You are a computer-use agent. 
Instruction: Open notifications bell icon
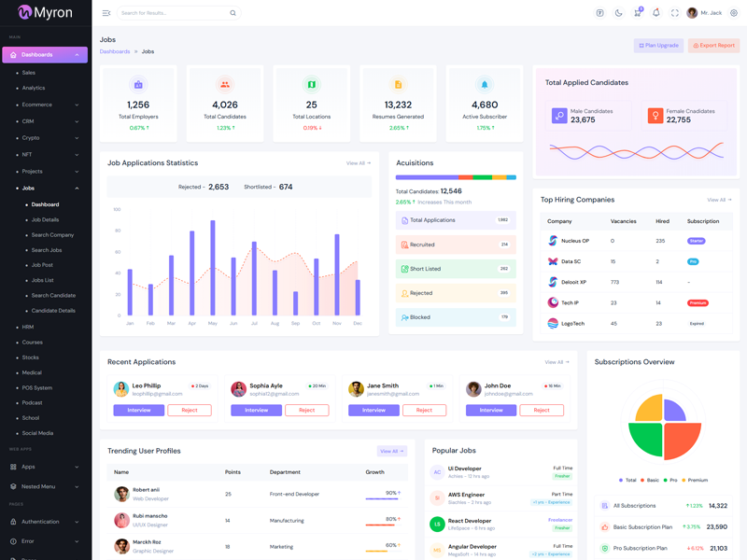[655, 13]
